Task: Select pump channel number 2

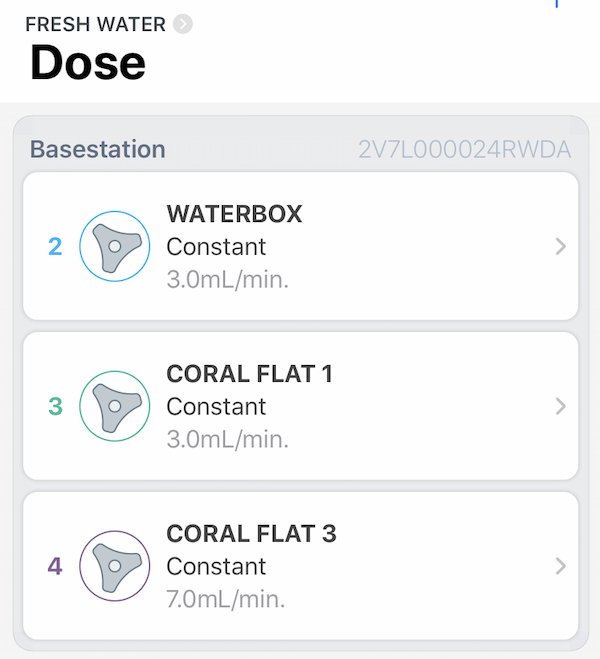Action: 55,247
